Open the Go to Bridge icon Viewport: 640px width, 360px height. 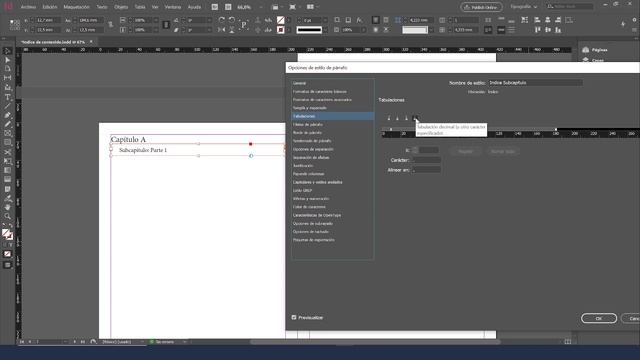(x=215, y=7)
